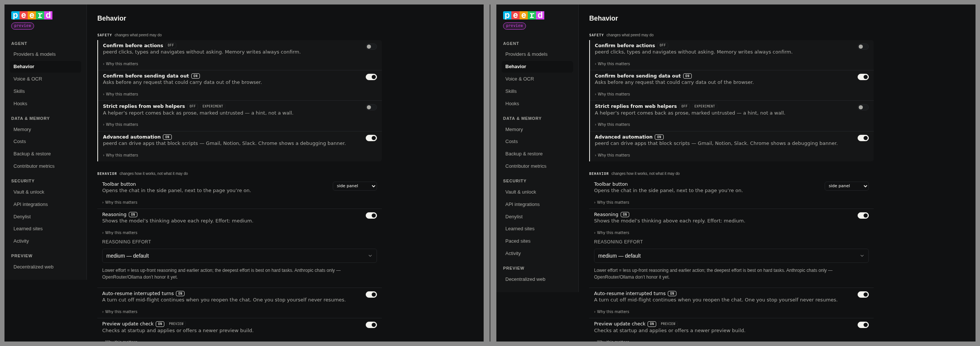The width and height of the screenshot is (980, 346).
Task: Open Memory settings in the left pane
Action: tap(45, 130)
